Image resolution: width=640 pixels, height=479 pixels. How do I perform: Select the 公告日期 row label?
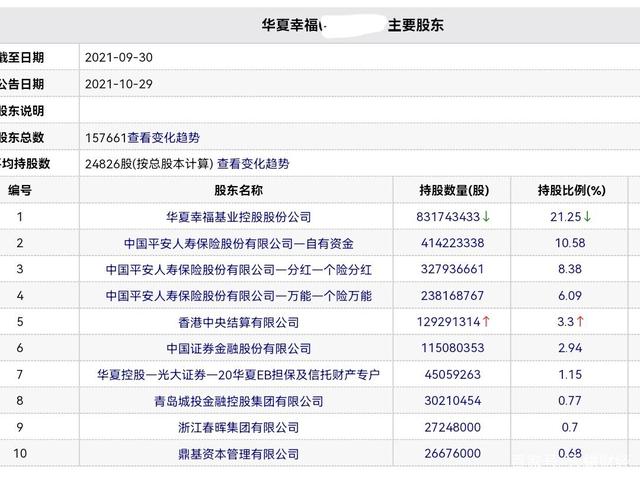(21, 84)
